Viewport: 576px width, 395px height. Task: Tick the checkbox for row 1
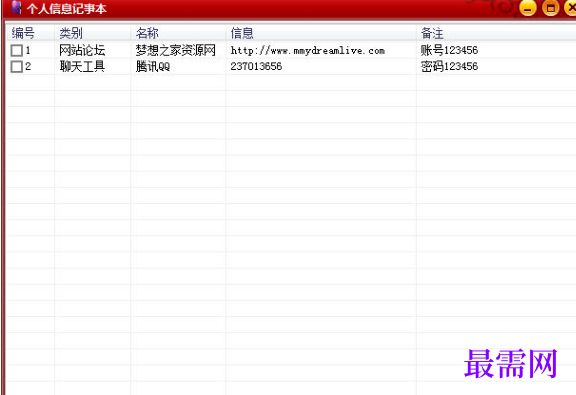[17, 50]
